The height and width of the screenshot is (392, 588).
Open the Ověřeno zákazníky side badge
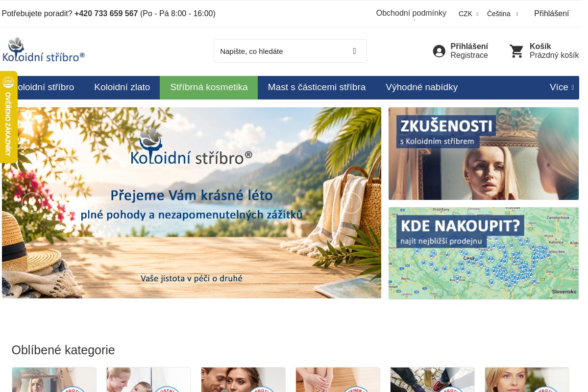click(x=8, y=117)
